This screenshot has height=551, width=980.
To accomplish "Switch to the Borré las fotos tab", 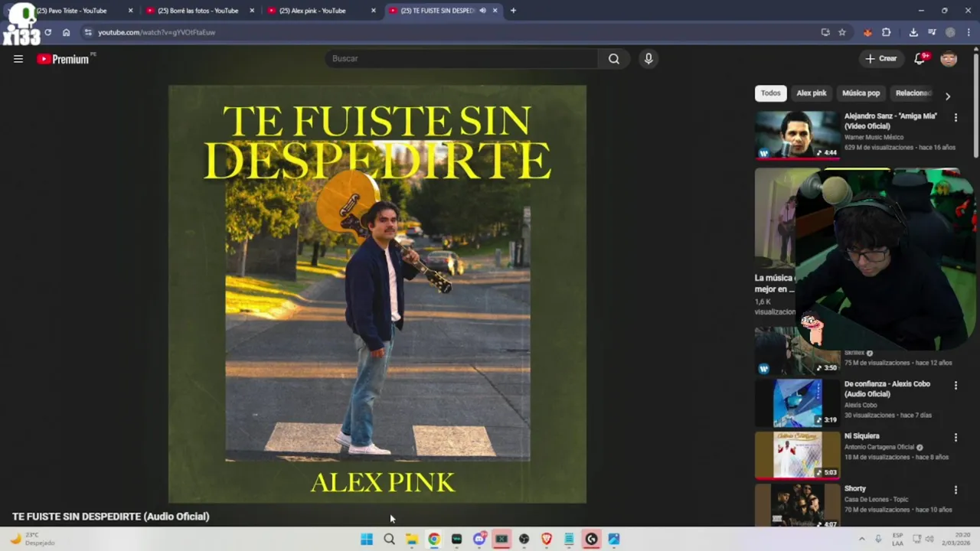I will [x=198, y=11].
